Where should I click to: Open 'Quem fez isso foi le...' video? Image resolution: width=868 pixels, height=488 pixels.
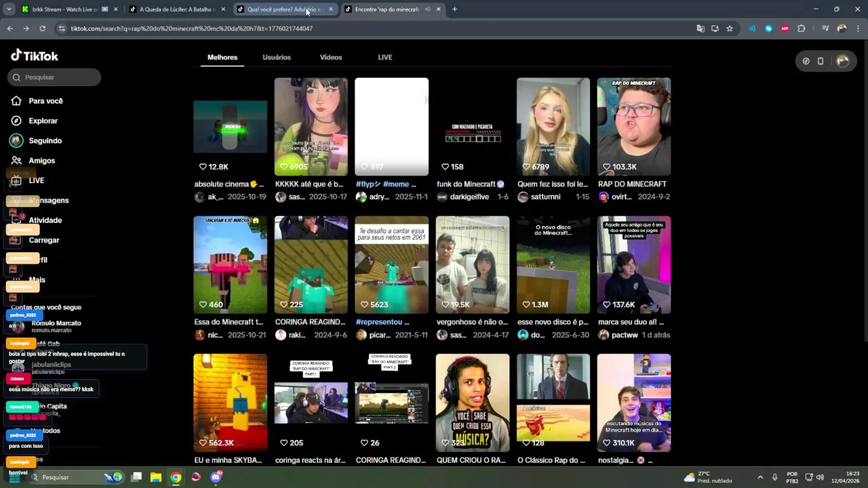click(553, 127)
